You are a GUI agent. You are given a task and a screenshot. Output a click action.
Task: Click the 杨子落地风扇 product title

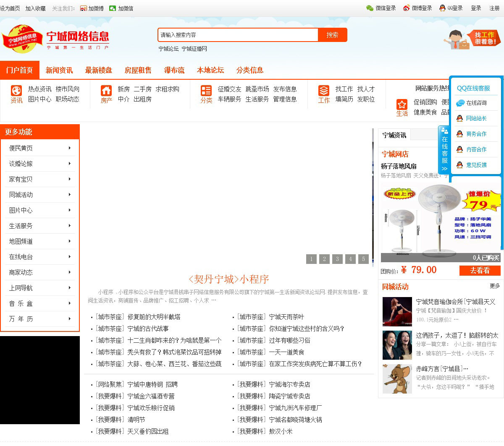point(399,166)
